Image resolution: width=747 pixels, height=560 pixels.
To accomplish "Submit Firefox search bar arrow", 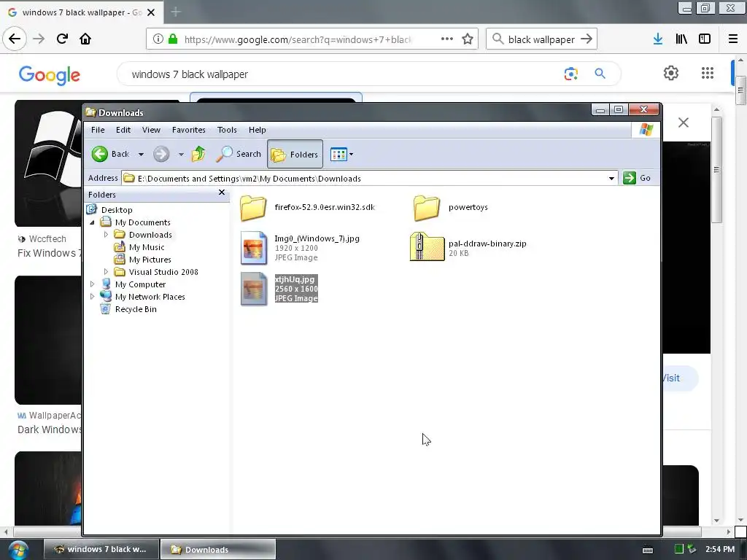I will point(587,39).
